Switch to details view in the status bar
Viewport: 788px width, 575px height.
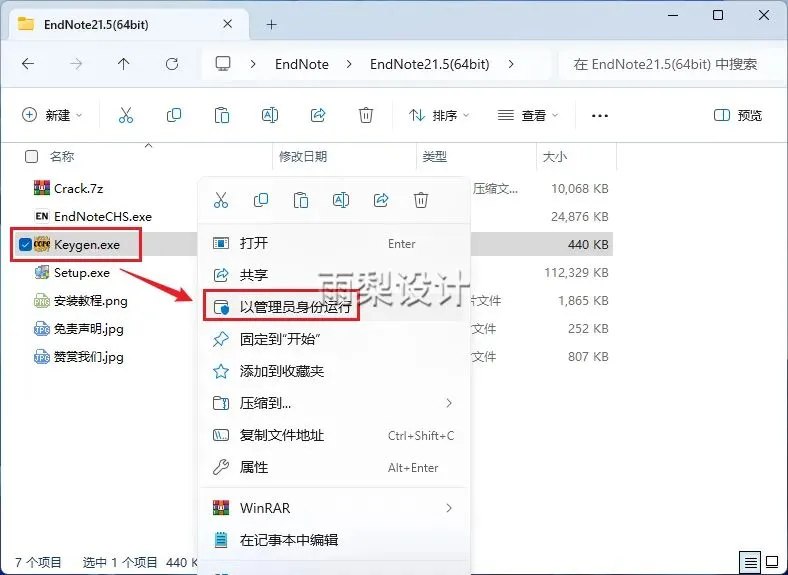pyautogui.click(x=750, y=562)
